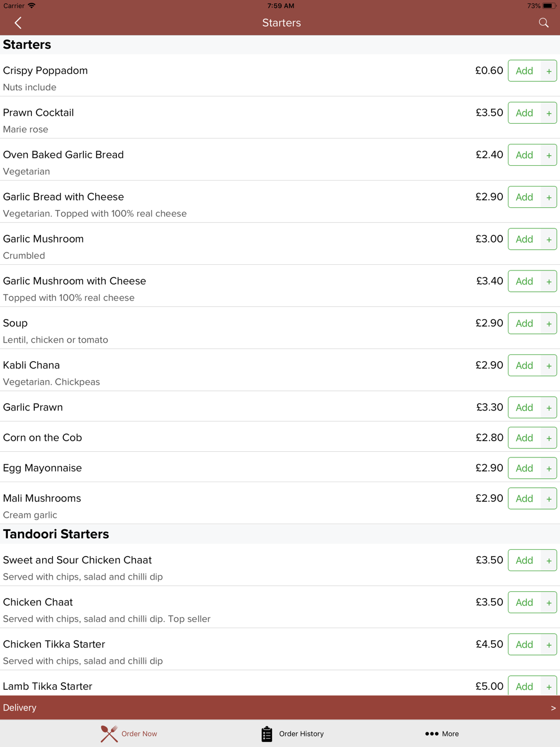
Task: Open the search magnifier icon
Action: tap(543, 23)
